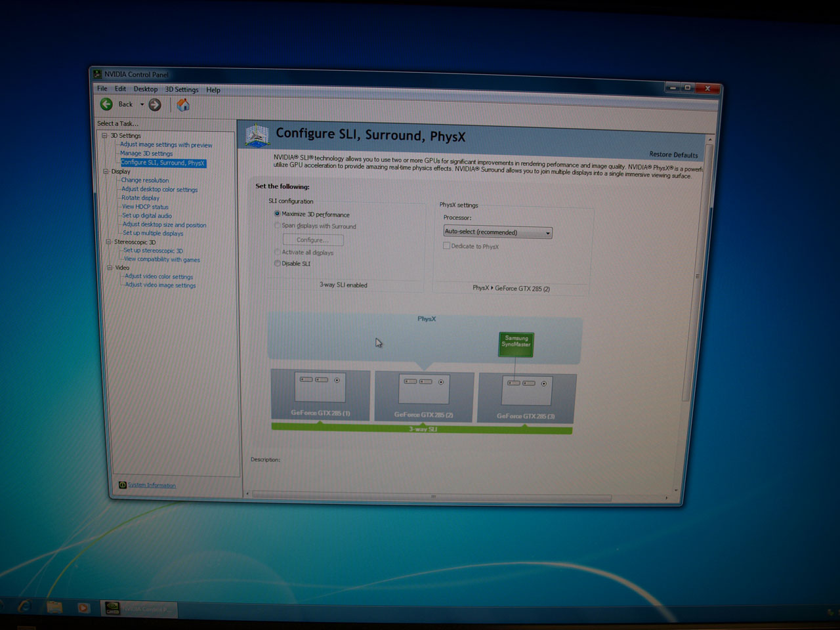
Task: Open the 3D Settings menu
Action: [182, 89]
